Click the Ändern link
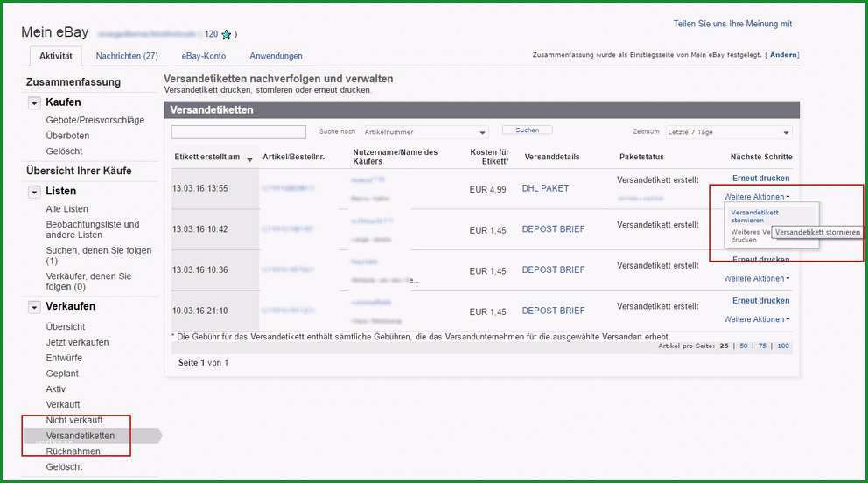The height and width of the screenshot is (483, 868). pos(783,55)
